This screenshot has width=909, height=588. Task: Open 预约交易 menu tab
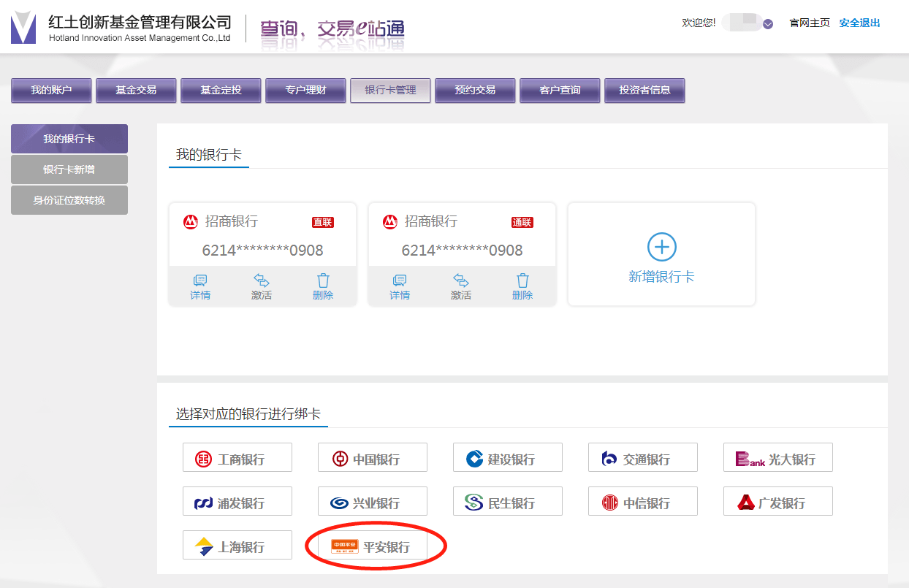click(475, 91)
